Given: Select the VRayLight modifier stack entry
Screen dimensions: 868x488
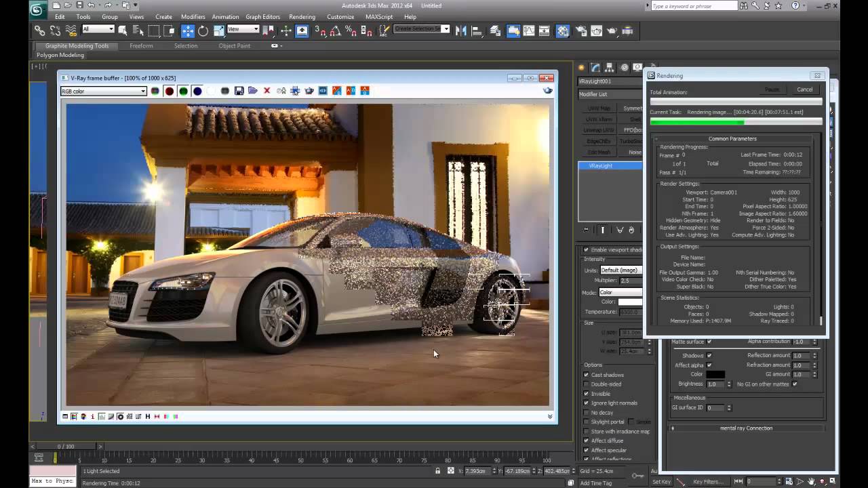Looking at the screenshot, I should tap(600, 165).
